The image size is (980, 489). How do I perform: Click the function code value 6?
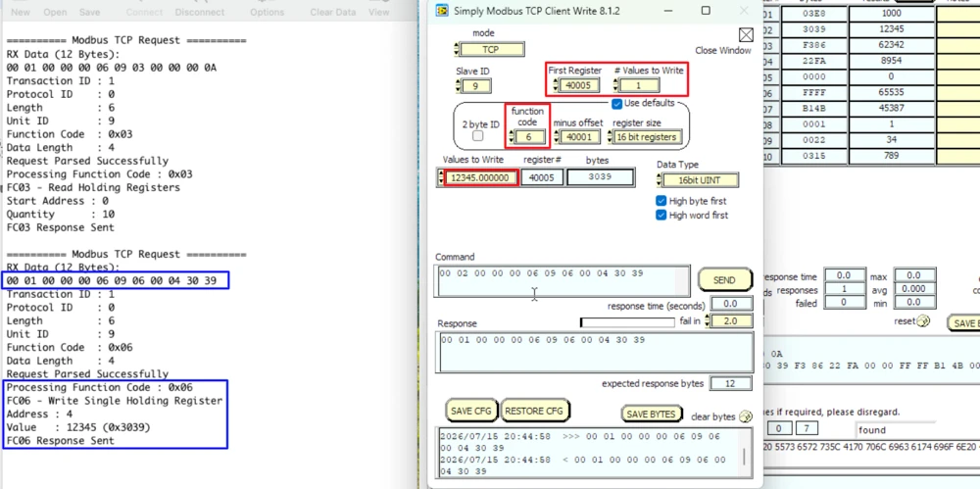pos(530,137)
